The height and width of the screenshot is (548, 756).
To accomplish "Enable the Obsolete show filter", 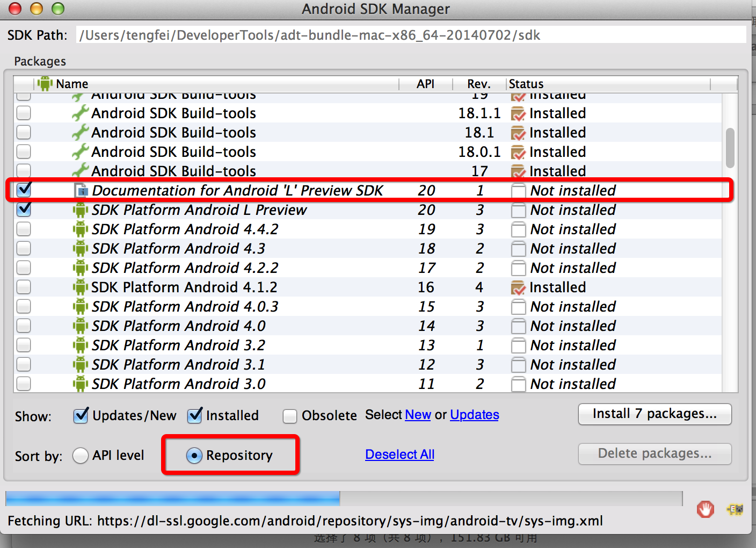I will coord(290,416).
